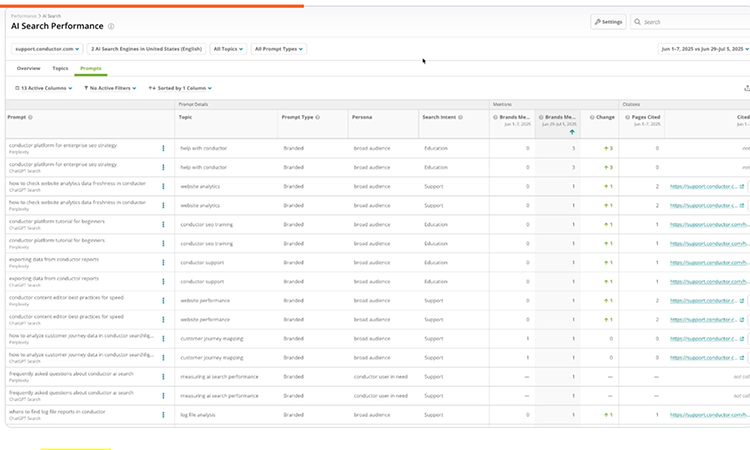Open the support.conductor.com domain dropdown
Screen dimensions: 750x450
(x=47, y=49)
